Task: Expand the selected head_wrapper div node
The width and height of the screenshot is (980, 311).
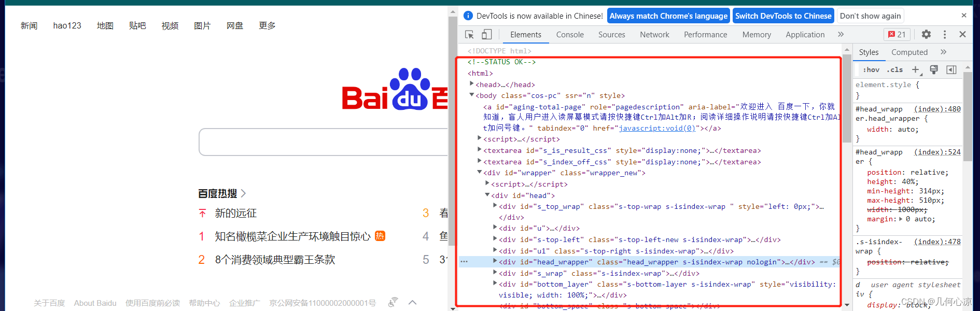Action: [x=495, y=261]
